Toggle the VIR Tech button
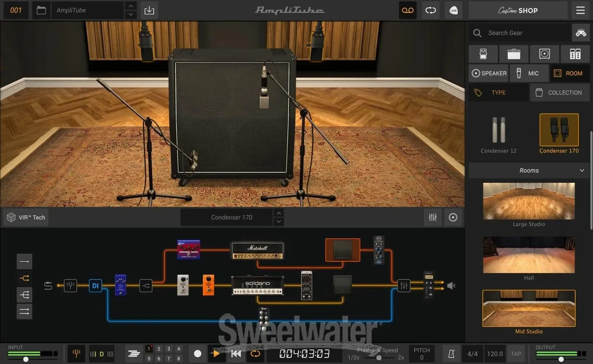This screenshot has width=593, height=364. [x=26, y=217]
